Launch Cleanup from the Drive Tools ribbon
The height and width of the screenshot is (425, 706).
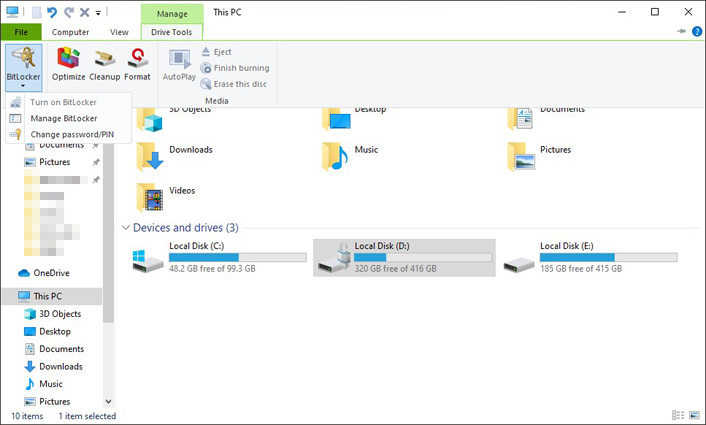pyautogui.click(x=104, y=64)
